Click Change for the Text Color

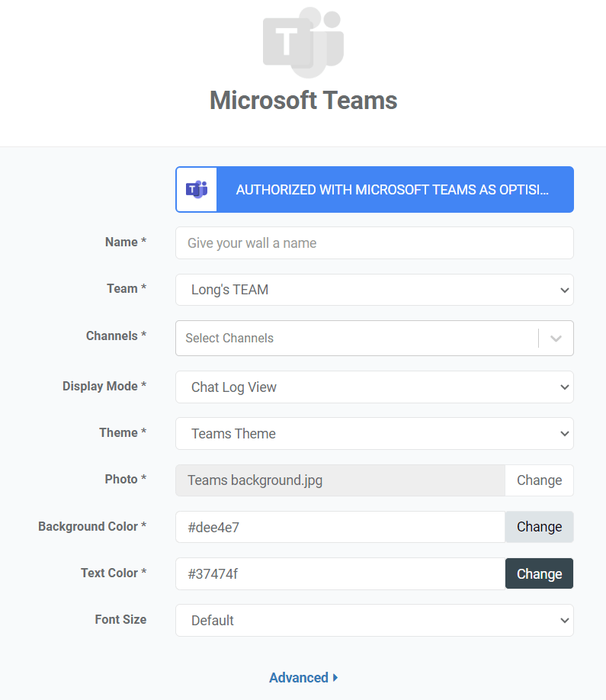[x=539, y=573]
